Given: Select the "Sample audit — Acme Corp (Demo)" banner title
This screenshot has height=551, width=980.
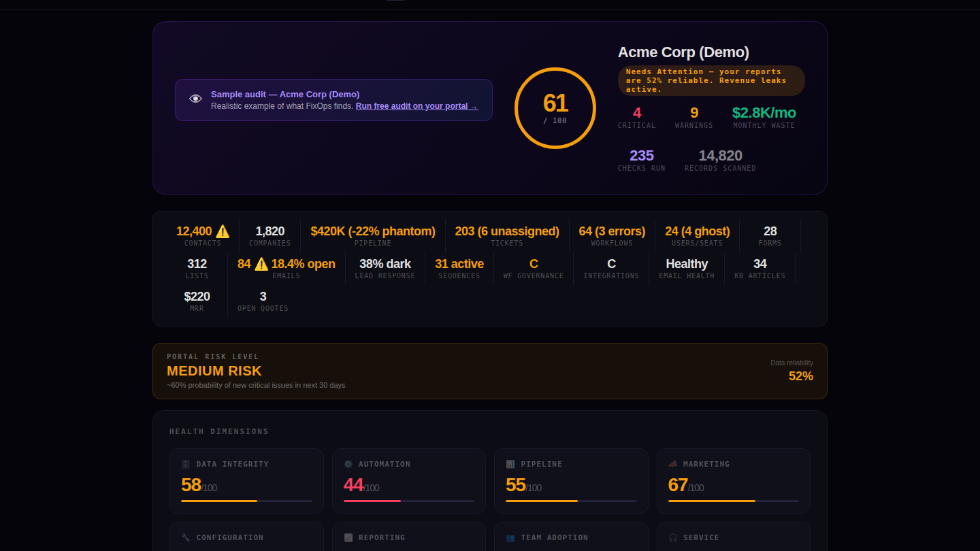Looking at the screenshot, I should point(285,95).
